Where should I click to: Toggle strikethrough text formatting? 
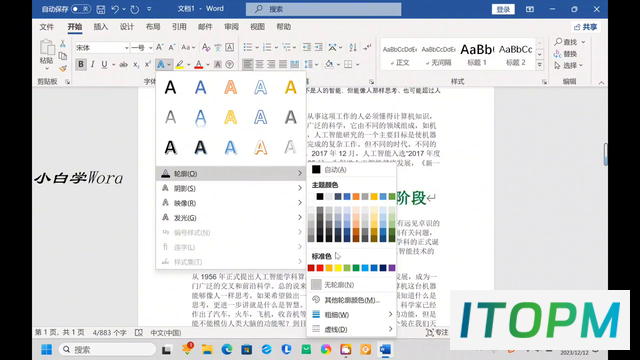pyautogui.click(x=123, y=64)
